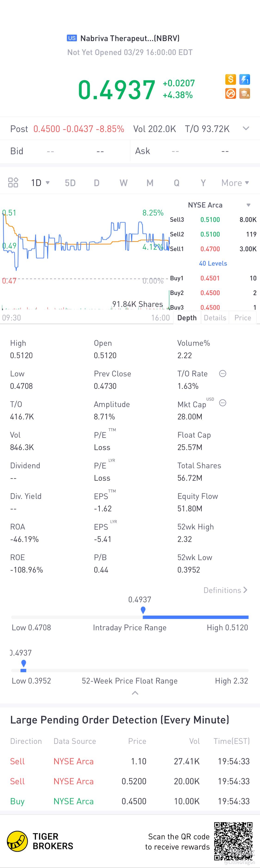Open the More timeframes dropdown

tap(235, 183)
